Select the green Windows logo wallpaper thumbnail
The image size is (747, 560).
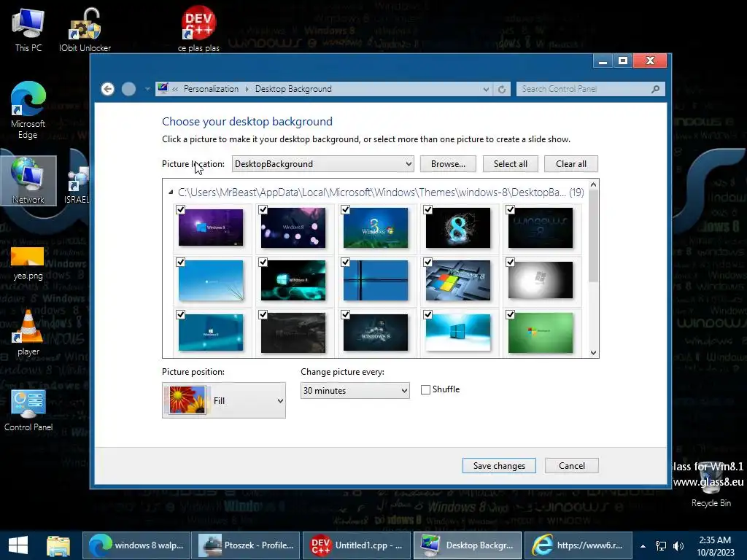pyautogui.click(x=541, y=332)
